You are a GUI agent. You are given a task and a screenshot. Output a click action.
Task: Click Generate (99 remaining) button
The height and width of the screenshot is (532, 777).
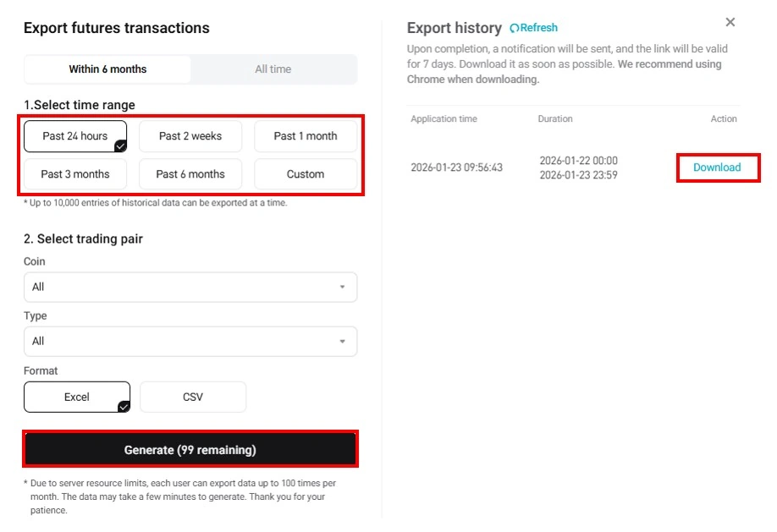pyautogui.click(x=190, y=449)
